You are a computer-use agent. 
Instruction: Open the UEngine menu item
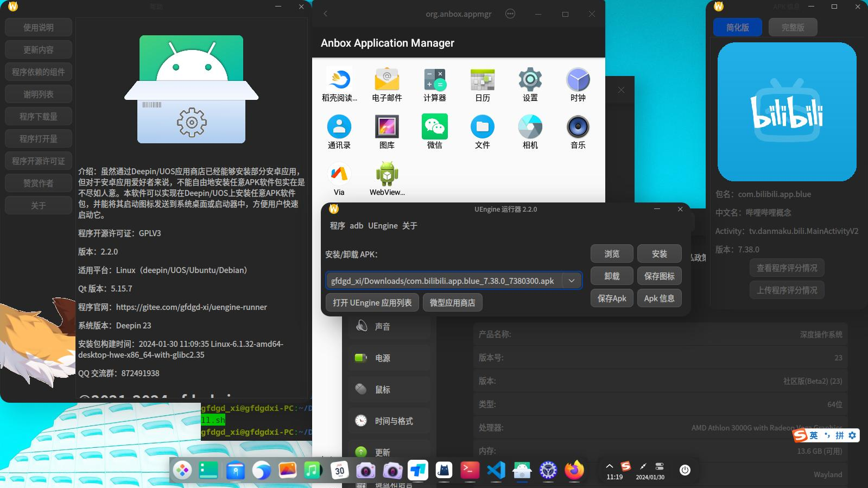(383, 226)
